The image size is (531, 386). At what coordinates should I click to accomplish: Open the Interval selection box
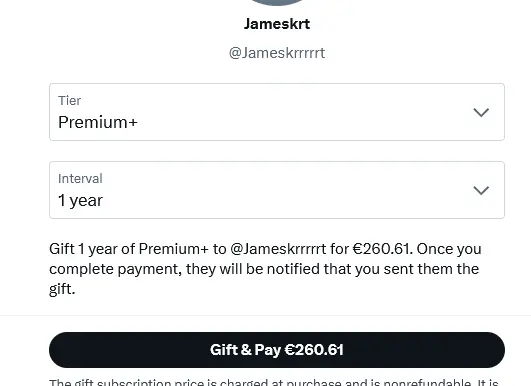[x=277, y=190]
